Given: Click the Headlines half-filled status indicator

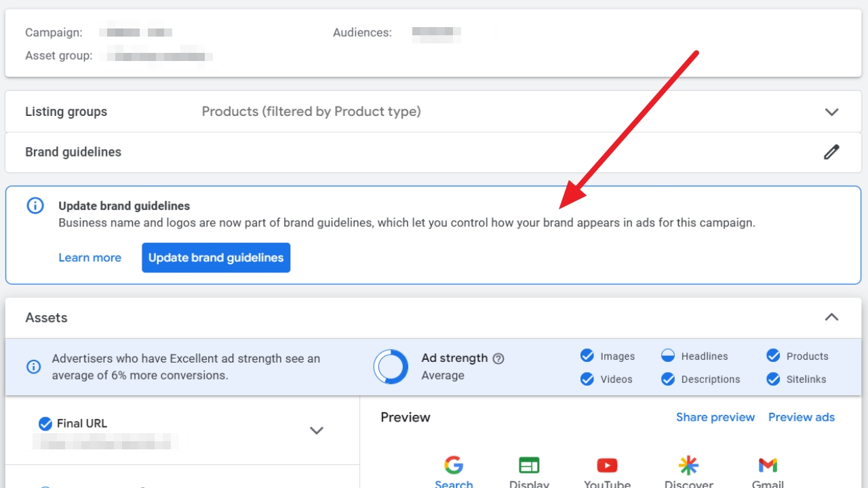Looking at the screenshot, I should point(668,356).
